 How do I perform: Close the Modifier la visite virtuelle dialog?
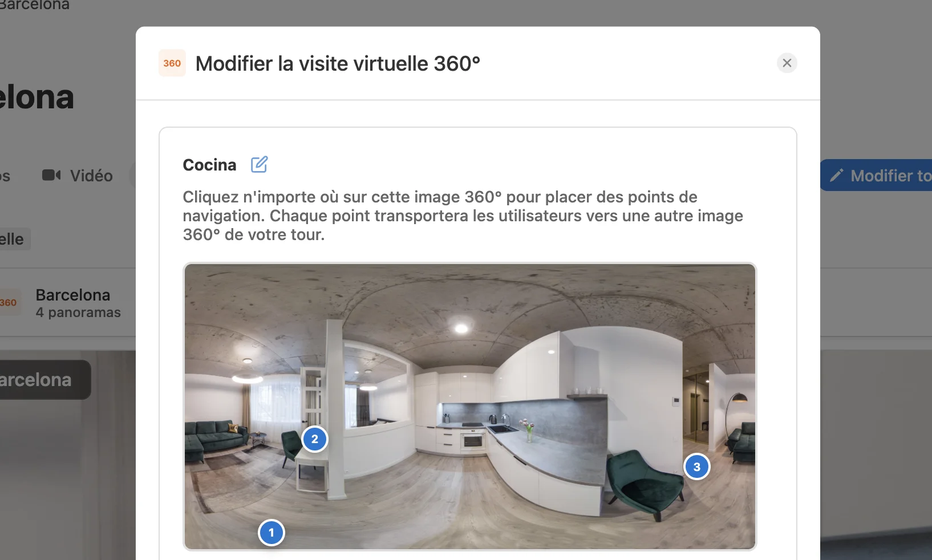787,63
